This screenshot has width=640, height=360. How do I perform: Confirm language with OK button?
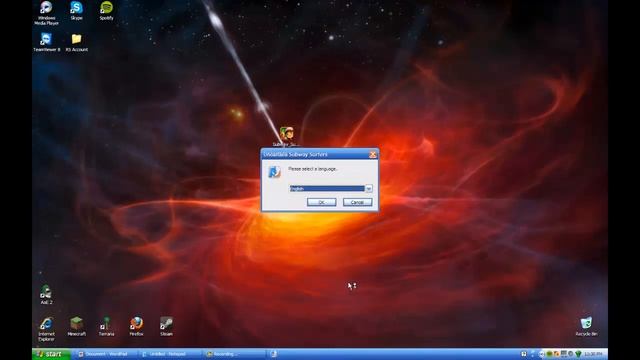[322, 202]
